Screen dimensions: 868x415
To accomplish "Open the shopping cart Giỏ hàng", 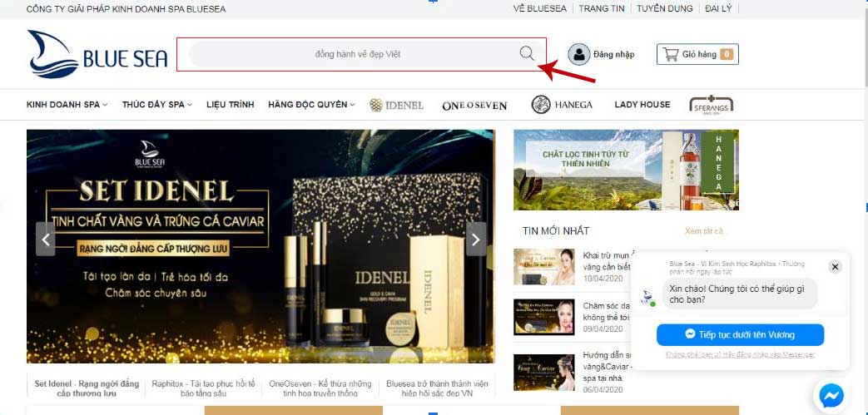I will 697,54.
